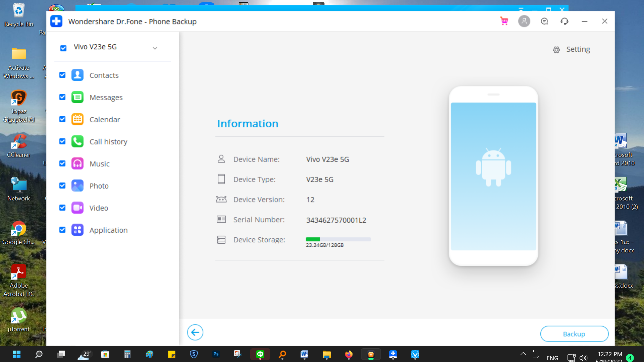
Task: Click the Dr.Fone logo icon
Action: (x=56, y=21)
